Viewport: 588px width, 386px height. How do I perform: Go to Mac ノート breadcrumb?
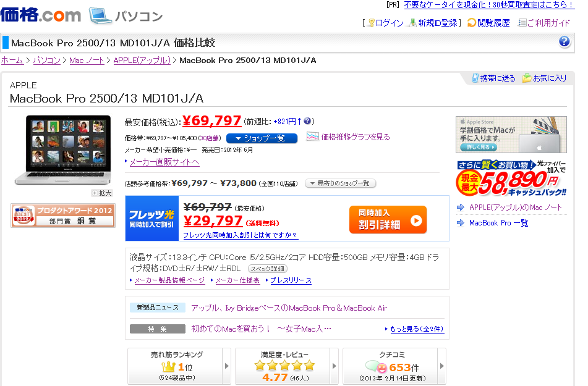coord(87,61)
